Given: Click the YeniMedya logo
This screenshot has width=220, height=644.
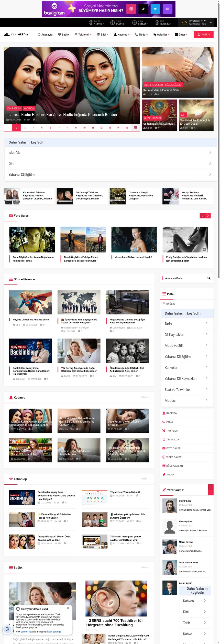Looking at the screenshot, I should click(16, 34).
